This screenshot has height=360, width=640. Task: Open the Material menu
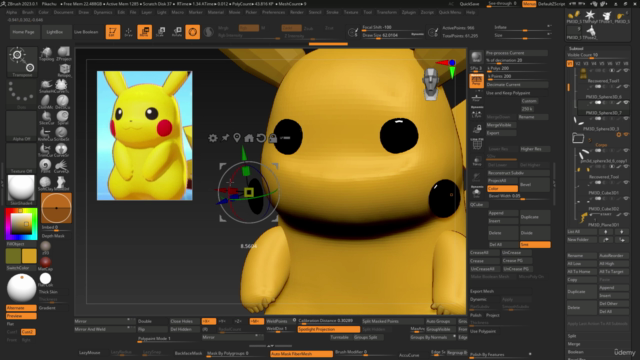(x=216, y=12)
